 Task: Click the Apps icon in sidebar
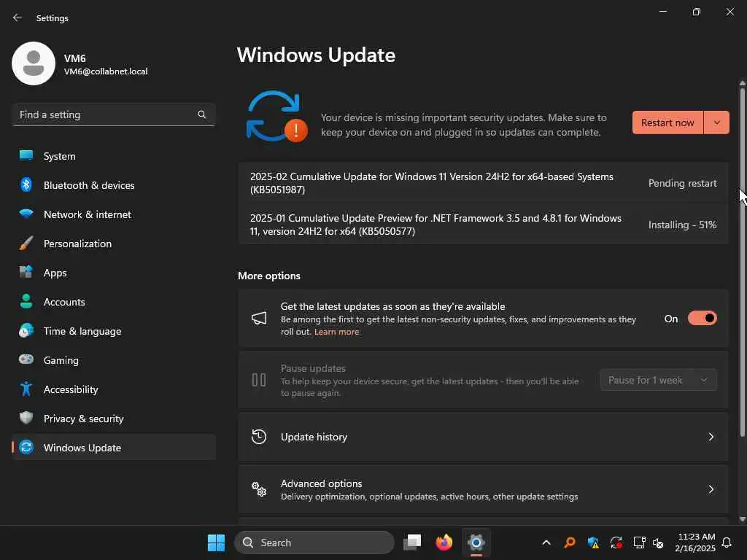click(26, 273)
